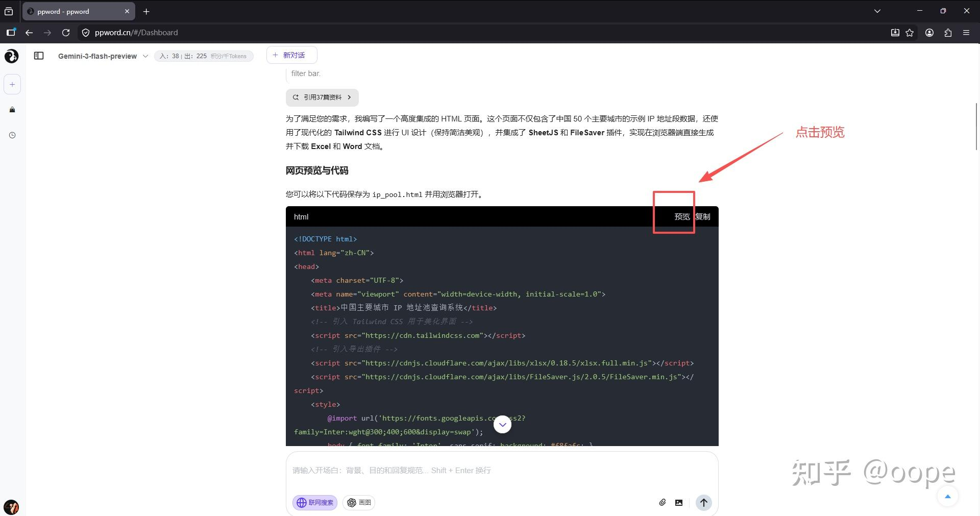Viewport: 980px width, 516px height.
Task: Toggle the 画图 drawing option
Action: pos(359,503)
